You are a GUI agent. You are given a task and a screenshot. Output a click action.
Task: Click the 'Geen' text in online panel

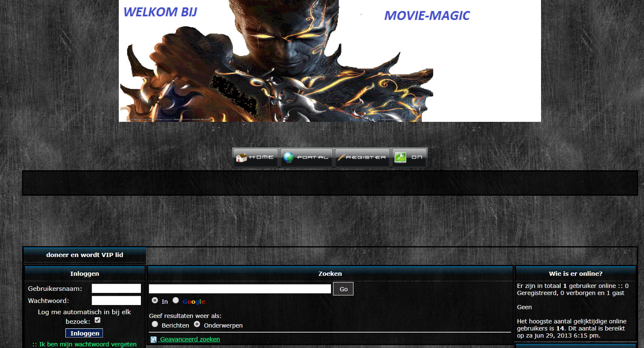tap(524, 307)
